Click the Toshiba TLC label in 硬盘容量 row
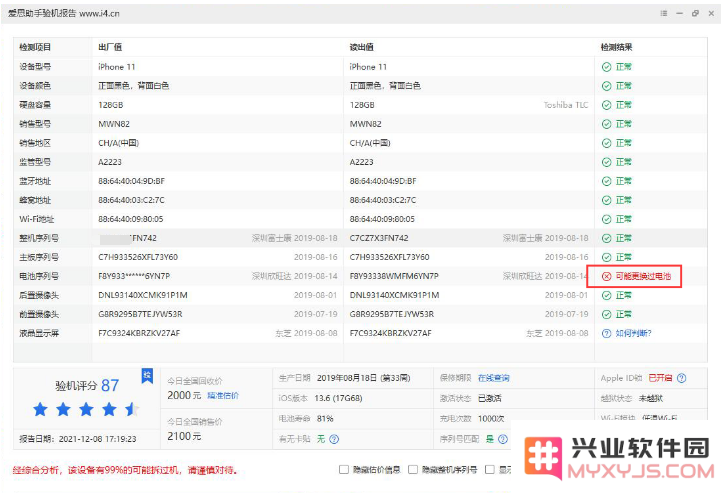Viewport: 727px width, 495px height. [x=566, y=105]
